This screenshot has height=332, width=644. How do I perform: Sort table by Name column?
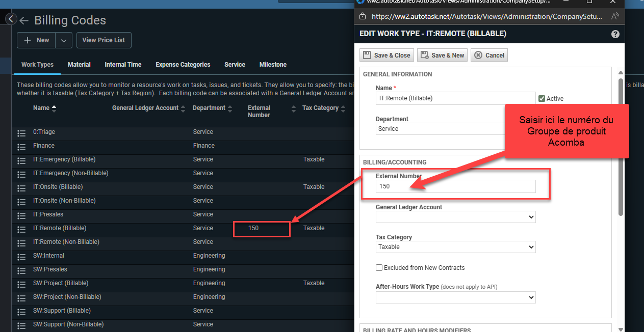[x=44, y=108]
